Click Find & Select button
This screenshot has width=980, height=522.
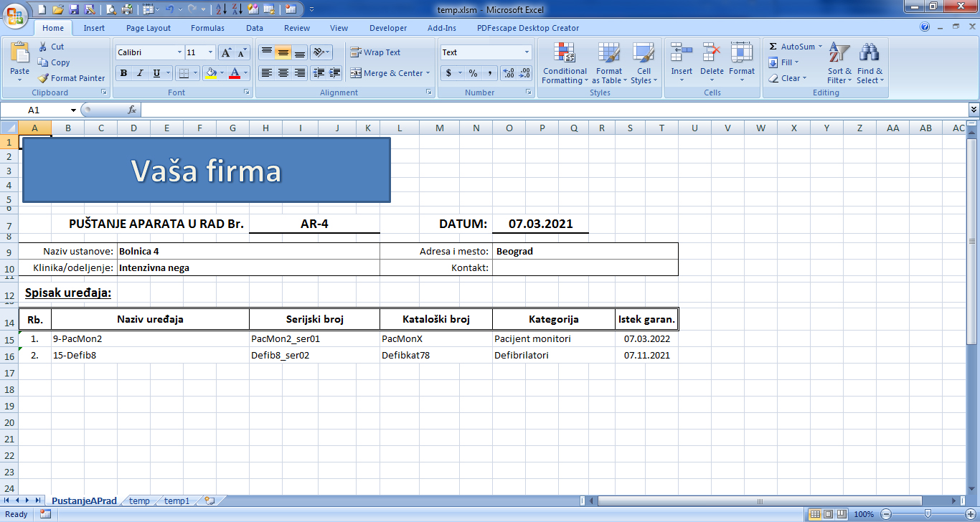[870, 63]
